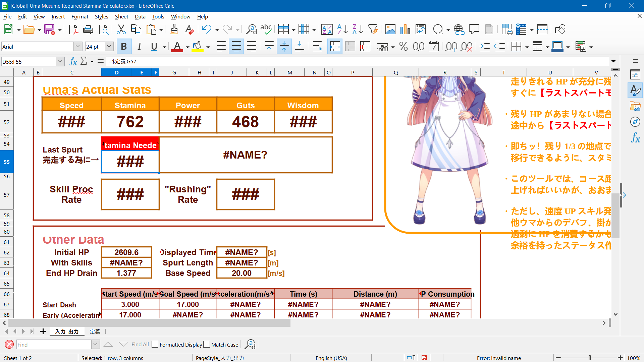The height and width of the screenshot is (362, 644).
Task: Switch to the 定義 sheet tab
Action: pos(95,331)
